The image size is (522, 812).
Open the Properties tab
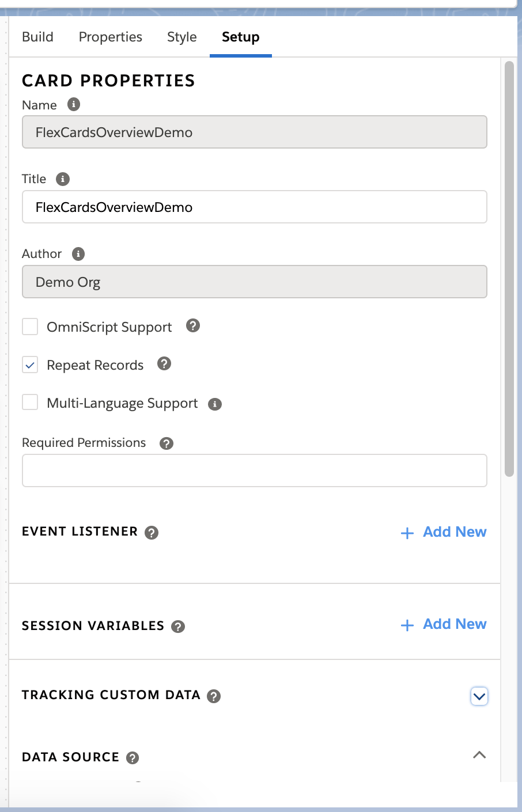tap(111, 37)
